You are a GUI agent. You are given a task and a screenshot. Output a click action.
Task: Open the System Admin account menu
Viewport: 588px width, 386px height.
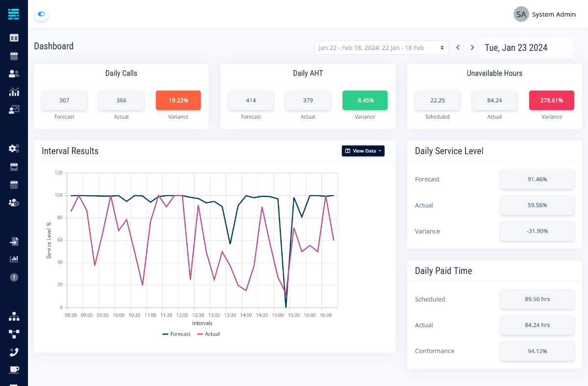tap(544, 14)
